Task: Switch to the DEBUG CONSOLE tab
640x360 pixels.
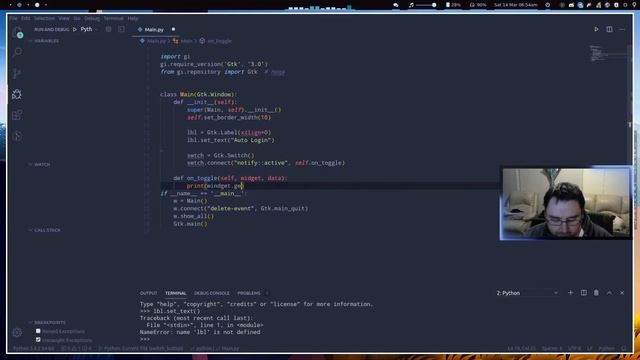Action: pos(211,293)
